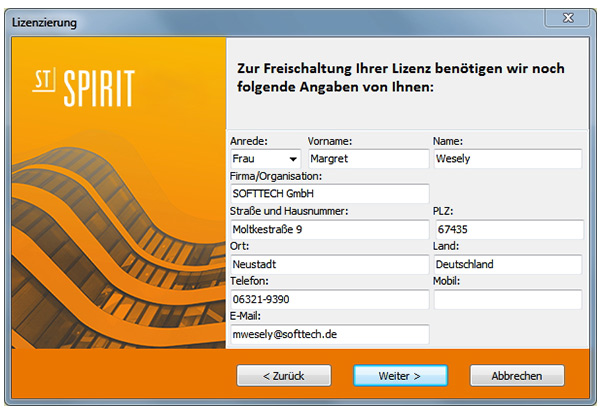
Task: Open the Anrede dropdown showing Frau
Action: [x=265, y=158]
